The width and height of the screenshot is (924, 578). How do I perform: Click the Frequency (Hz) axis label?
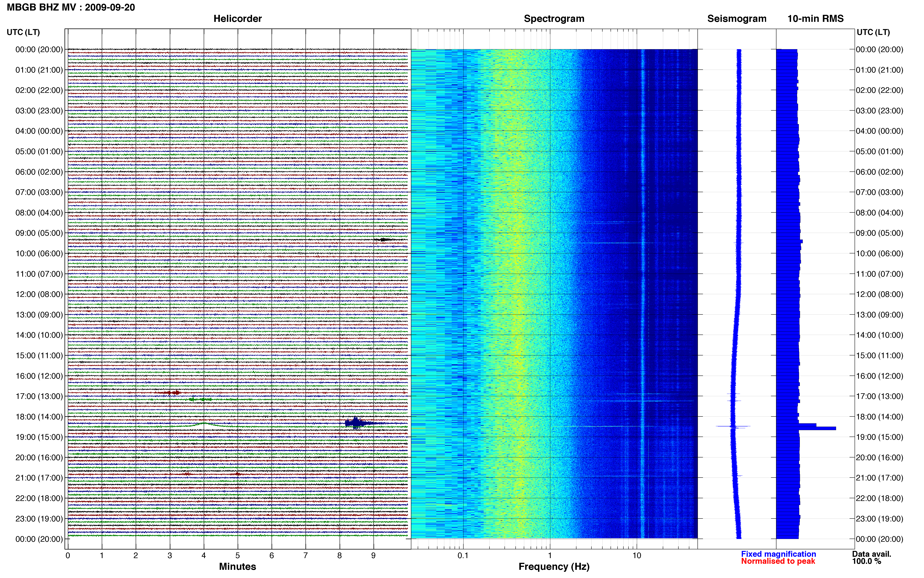(x=554, y=567)
